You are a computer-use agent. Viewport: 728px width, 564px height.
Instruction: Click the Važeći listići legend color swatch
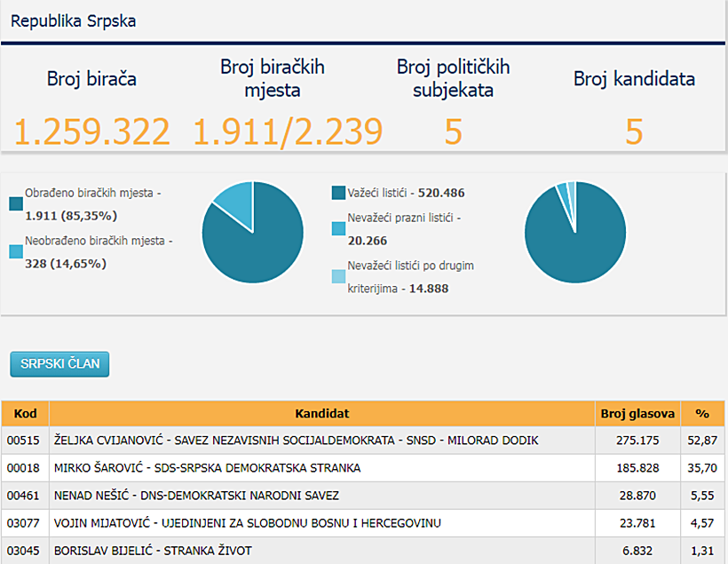(x=338, y=193)
